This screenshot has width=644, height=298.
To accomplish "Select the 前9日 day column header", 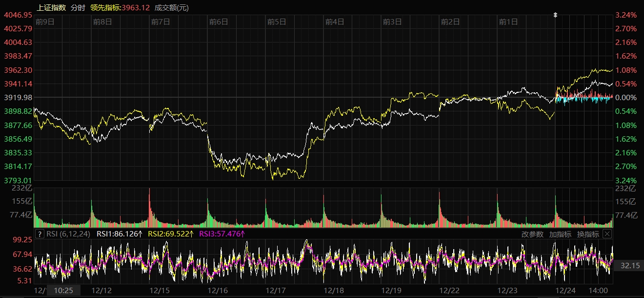I will [45, 21].
